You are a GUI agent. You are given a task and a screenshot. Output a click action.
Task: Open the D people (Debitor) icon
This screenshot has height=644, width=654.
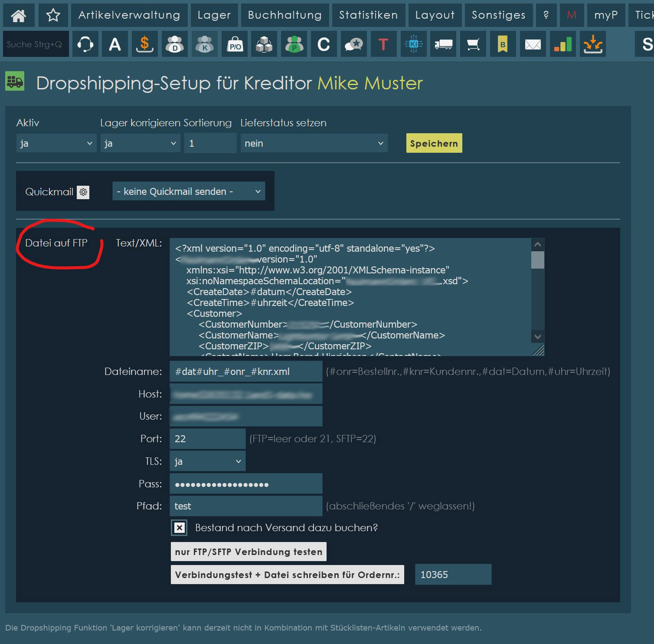[x=175, y=44]
